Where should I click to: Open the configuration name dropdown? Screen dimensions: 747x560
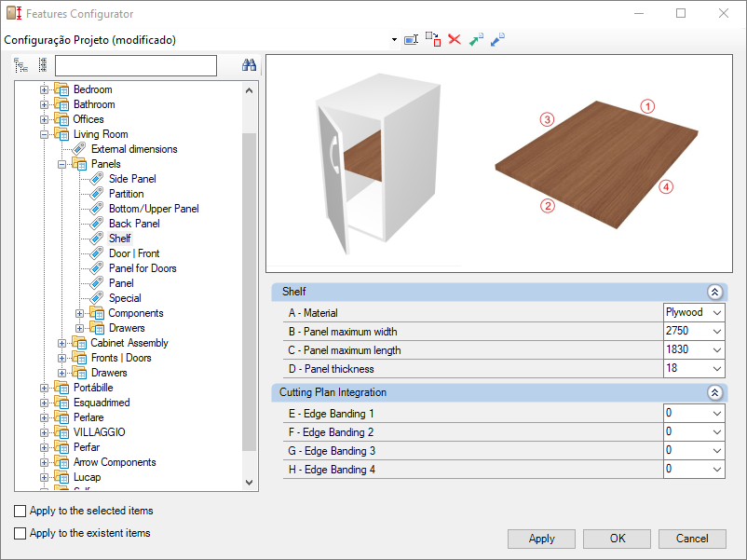pos(394,39)
